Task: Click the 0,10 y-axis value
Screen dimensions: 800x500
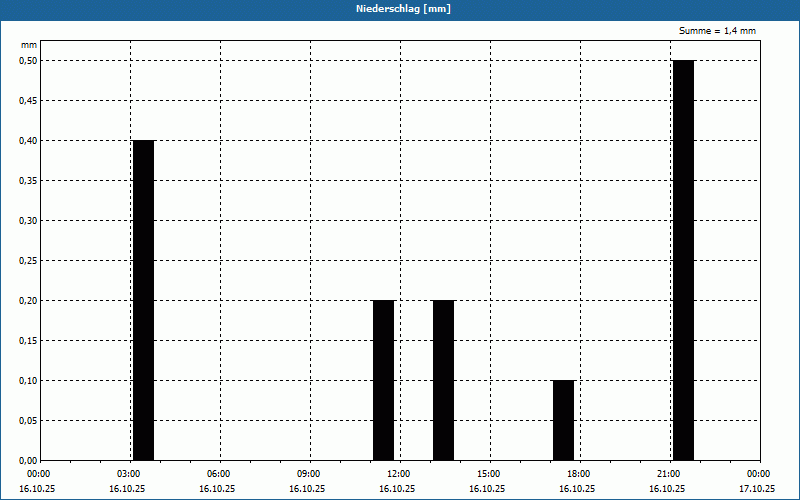Action: click(28, 381)
